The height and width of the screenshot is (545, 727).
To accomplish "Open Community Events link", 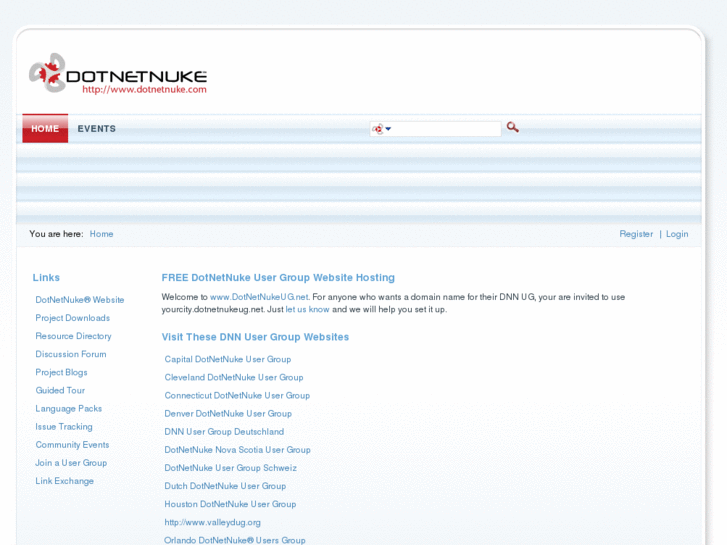I will pyautogui.click(x=72, y=444).
